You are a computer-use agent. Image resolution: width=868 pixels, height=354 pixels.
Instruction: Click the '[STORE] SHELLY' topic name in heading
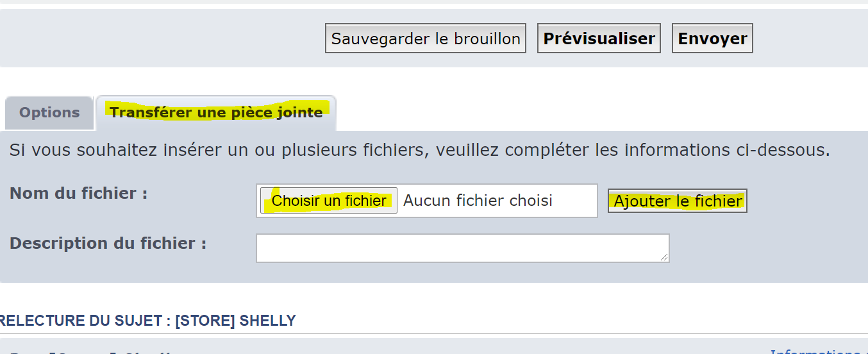tap(235, 321)
